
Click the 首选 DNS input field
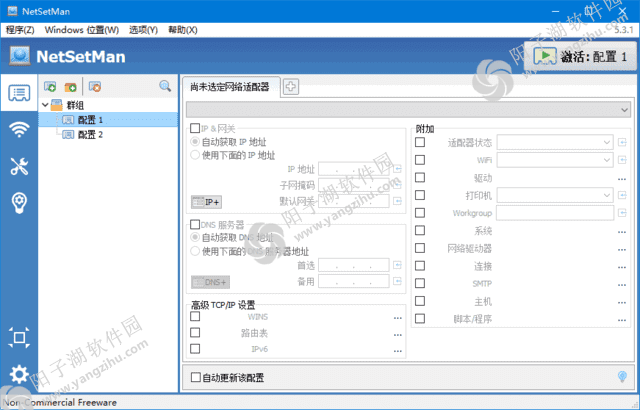(354, 265)
